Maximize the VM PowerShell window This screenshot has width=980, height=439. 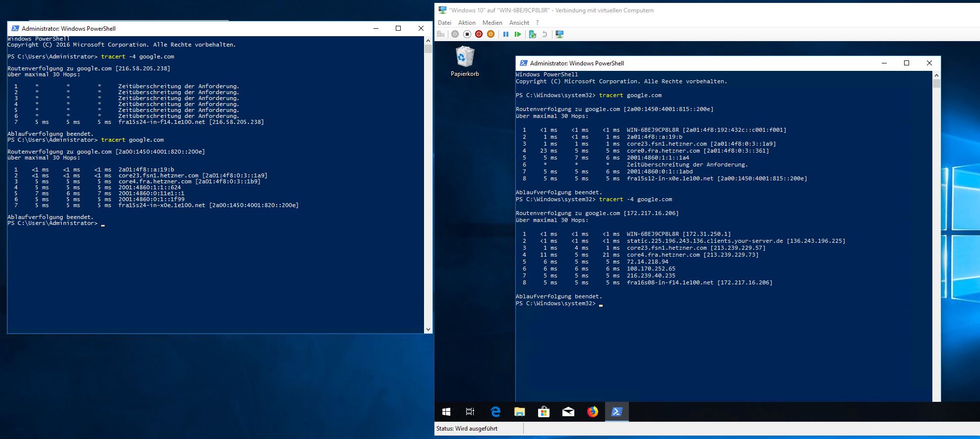[907, 63]
